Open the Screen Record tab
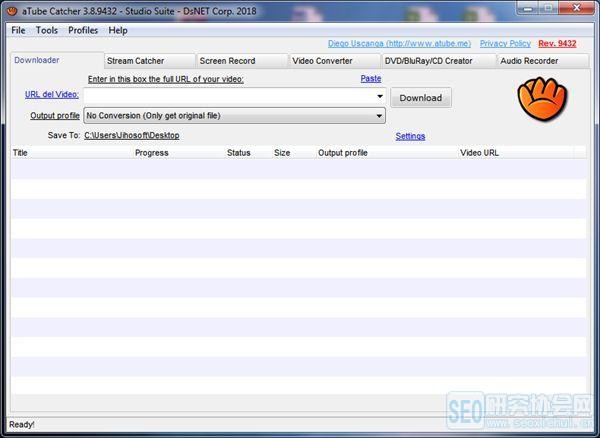Viewport: 600px width, 438px height. click(242, 61)
